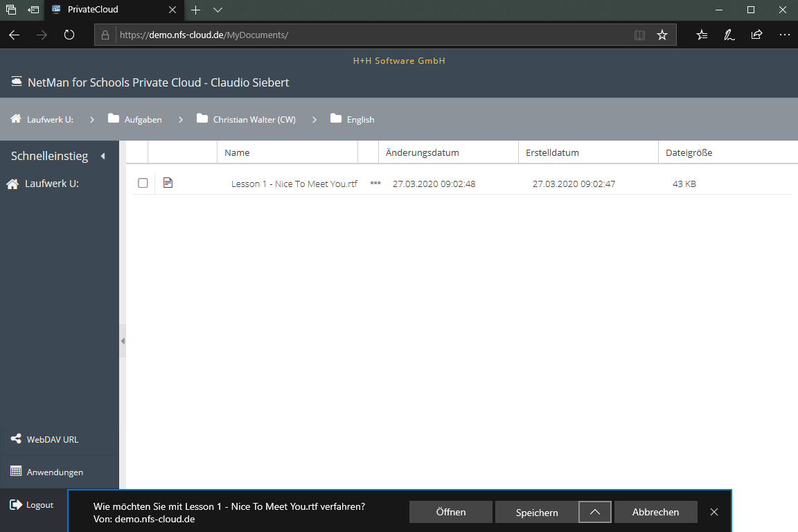
Task: Click the document icon of Lesson 1 file
Action: 168,183
